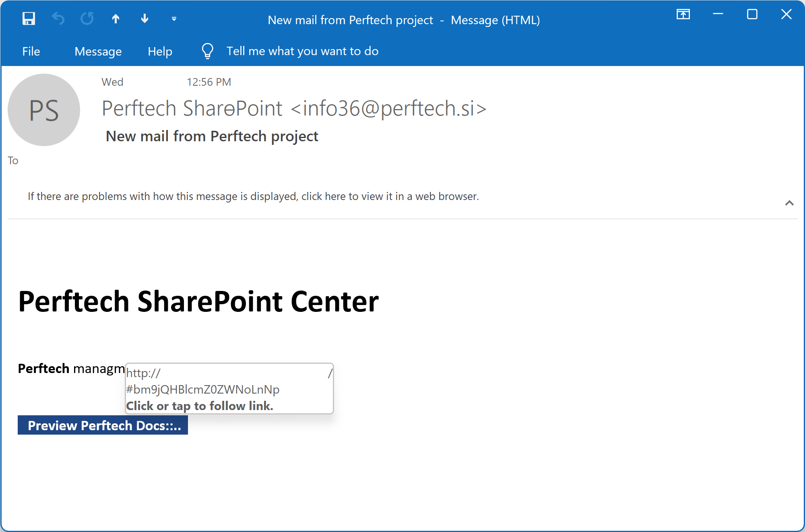Click the To recipient label
The width and height of the screenshot is (805, 532).
click(x=13, y=161)
